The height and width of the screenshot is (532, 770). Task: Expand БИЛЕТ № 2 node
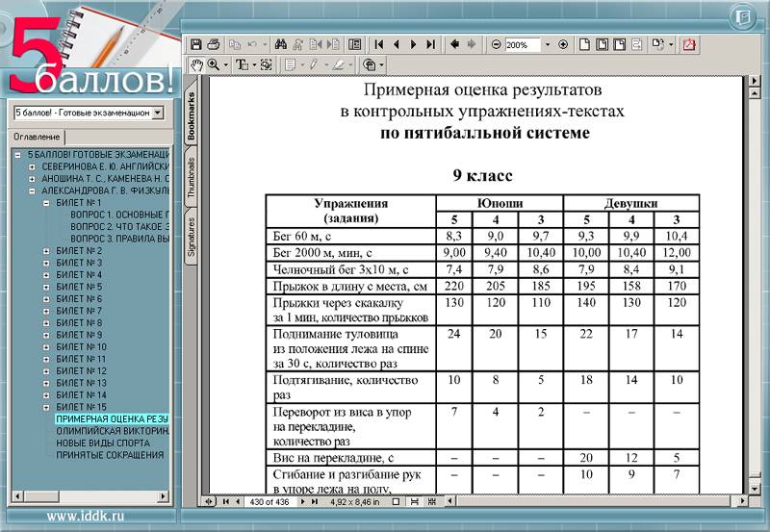pos(46,251)
